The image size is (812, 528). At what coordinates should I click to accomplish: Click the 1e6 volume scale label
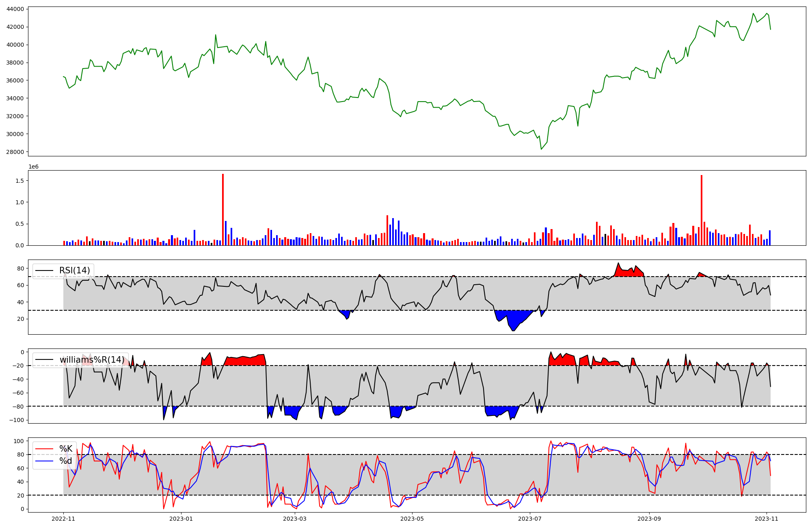33,167
